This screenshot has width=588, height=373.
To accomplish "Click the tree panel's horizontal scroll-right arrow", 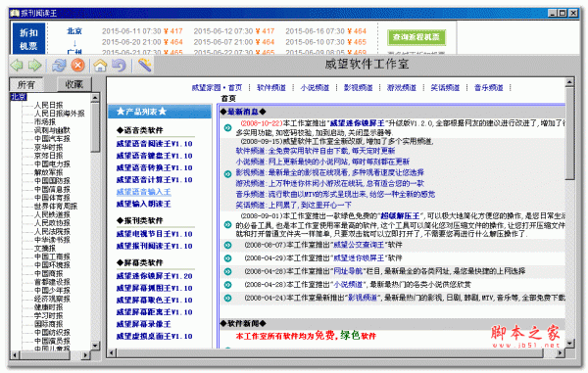I will (86, 354).
